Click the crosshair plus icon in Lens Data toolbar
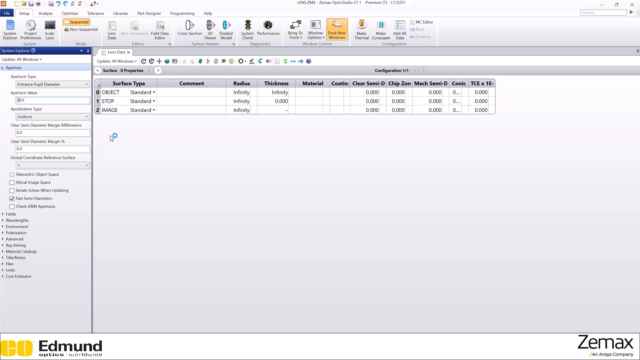This screenshot has height=360, width=640. [159, 61]
